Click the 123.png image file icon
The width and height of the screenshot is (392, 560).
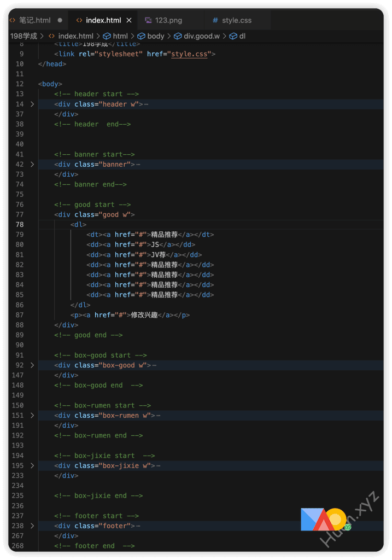[148, 20]
